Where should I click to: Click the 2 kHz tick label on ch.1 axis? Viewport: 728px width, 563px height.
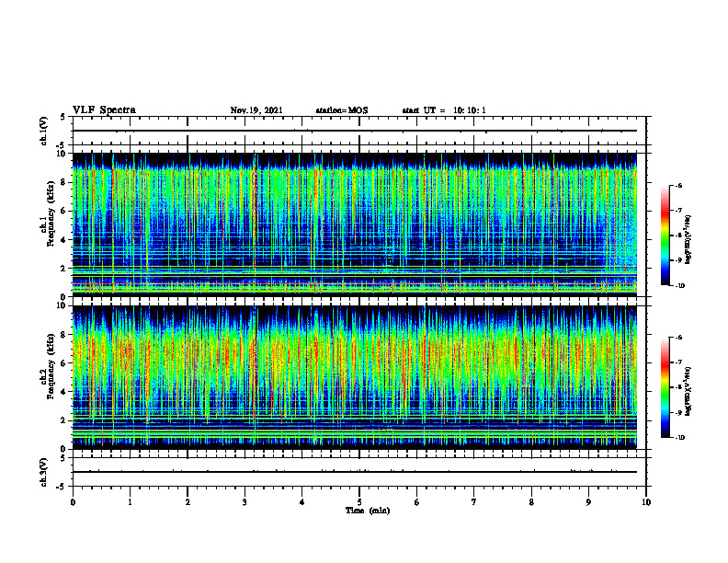pyautogui.click(x=64, y=268)
